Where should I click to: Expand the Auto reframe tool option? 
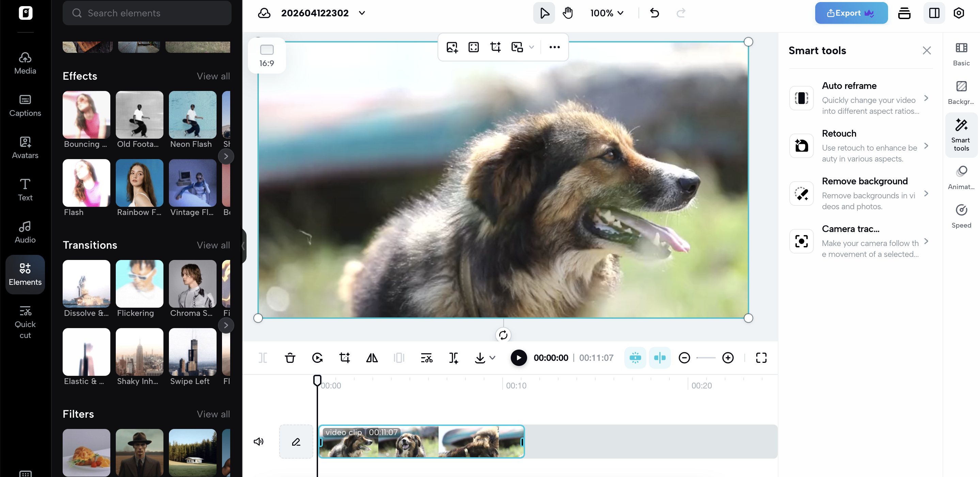click(x=926, y=98)
